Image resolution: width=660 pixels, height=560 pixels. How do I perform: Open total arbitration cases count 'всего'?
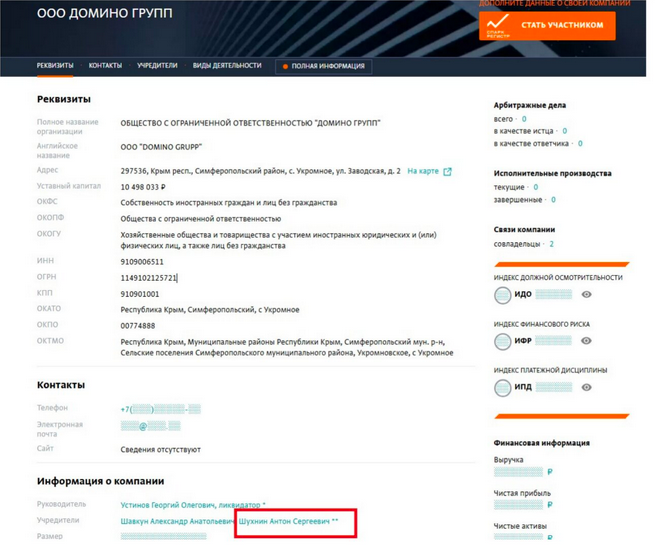point(524,119)
